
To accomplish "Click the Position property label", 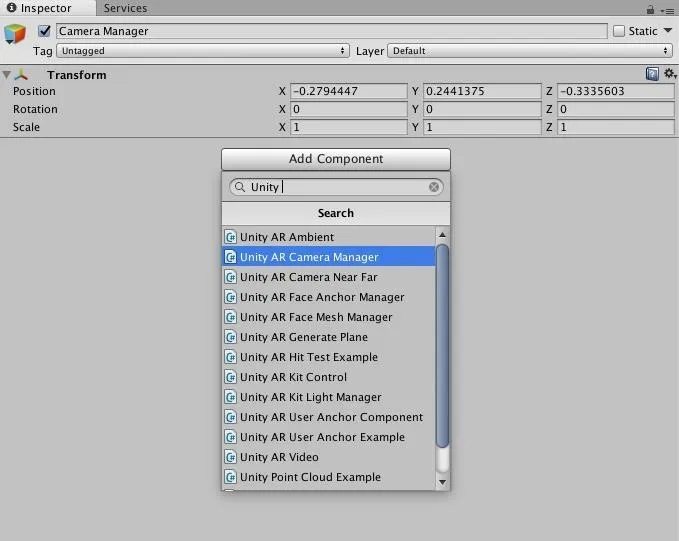I will (34, 91).
